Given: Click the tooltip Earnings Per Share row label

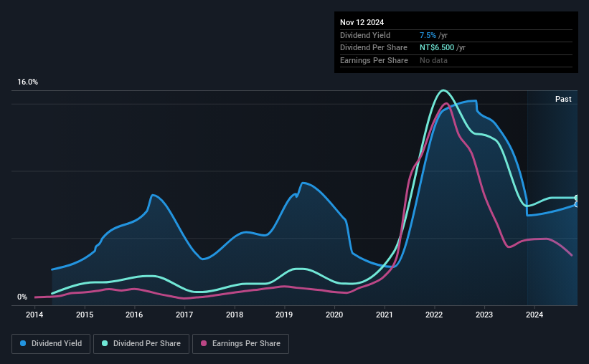Looking at the screenshot, I should click(374, 60).
